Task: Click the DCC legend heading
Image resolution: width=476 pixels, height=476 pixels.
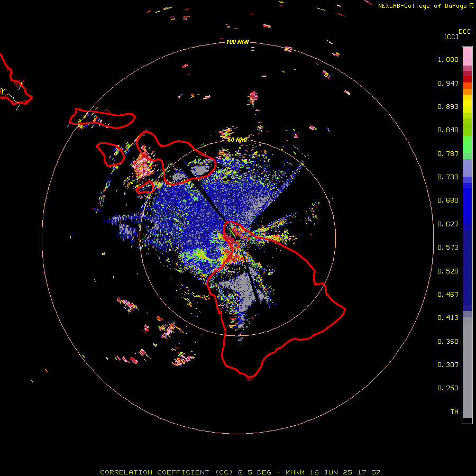Action: (464, 32)
